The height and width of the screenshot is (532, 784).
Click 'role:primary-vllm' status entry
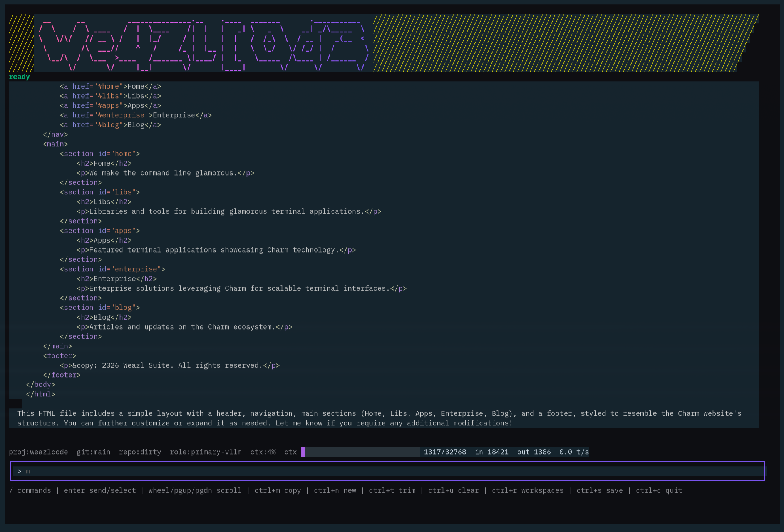tap(206, 452)
